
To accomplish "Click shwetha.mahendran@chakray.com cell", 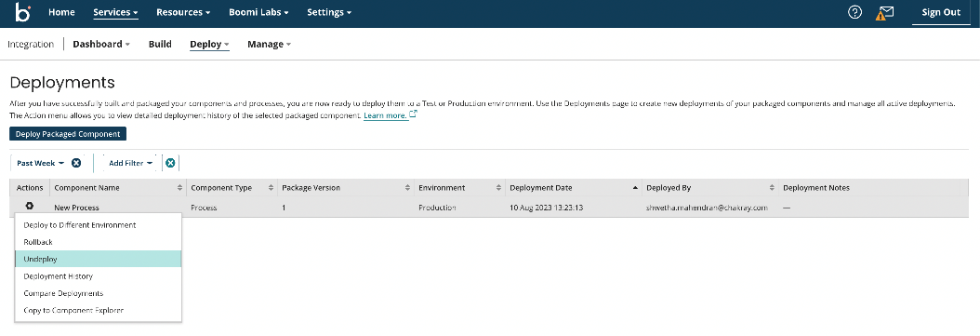I will pyautogui.click(x=707, y=208).
